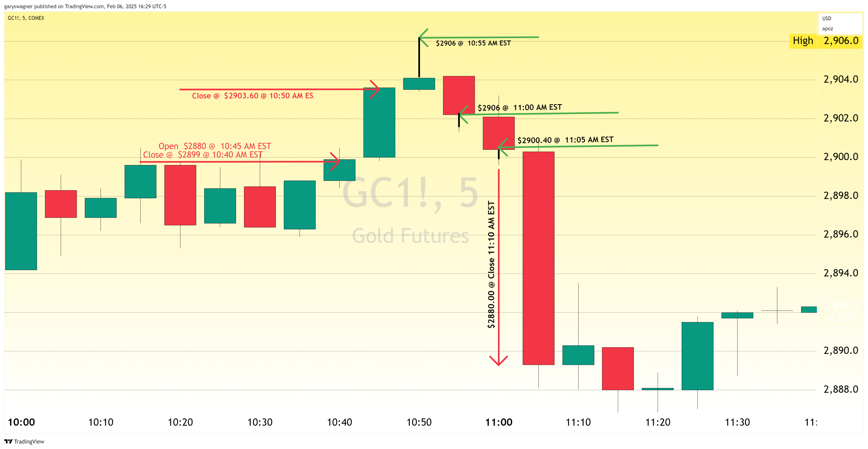The image size is (868, 449).
Task: Open the TradingView.com published-by header link
Action: [x=85, y=6]
